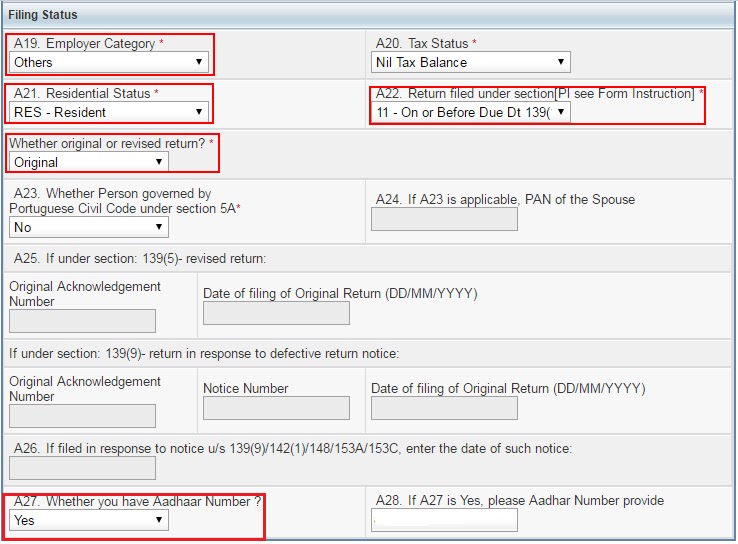Image resolution: width=738 pixels, height=544 pixels.
Task: Click the 'Notice Number' label
Action: click(x=246, y=388)
